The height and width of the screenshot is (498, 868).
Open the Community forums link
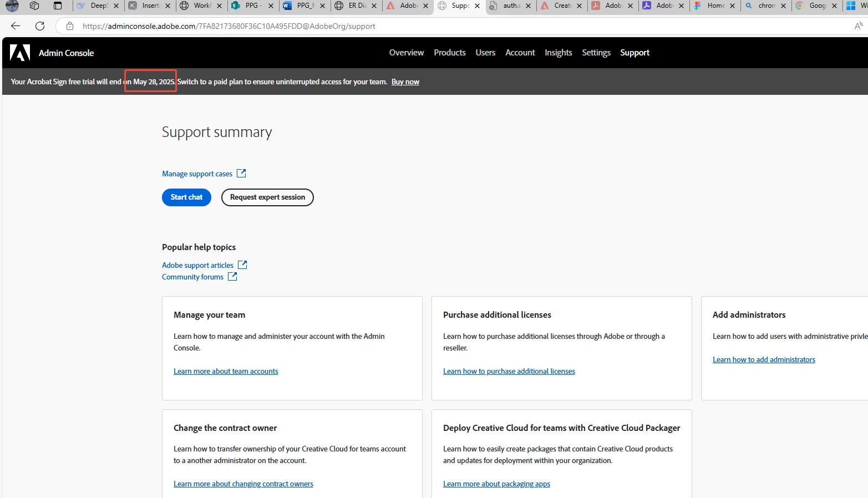(x=192, y=277)
